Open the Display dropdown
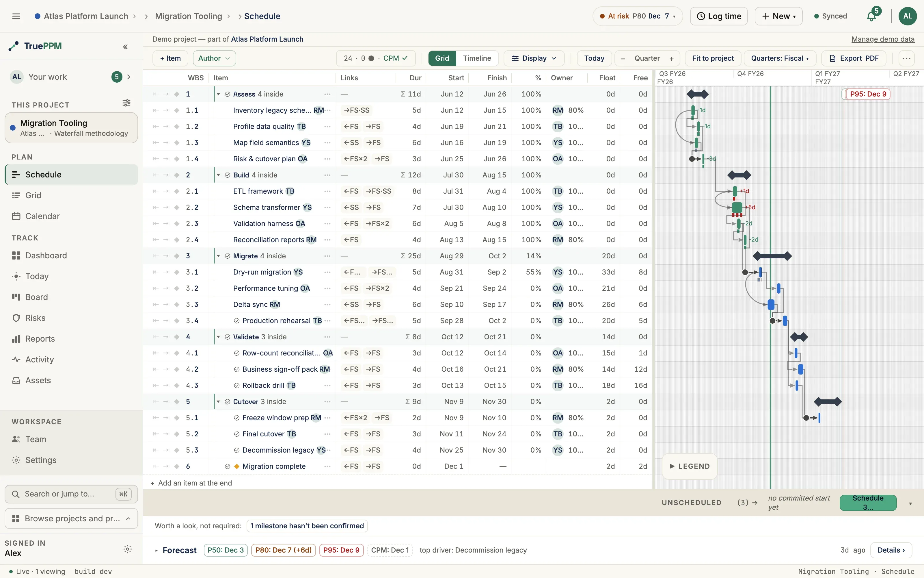The height and width of the screenshot is (578, 924). [533, 58]
